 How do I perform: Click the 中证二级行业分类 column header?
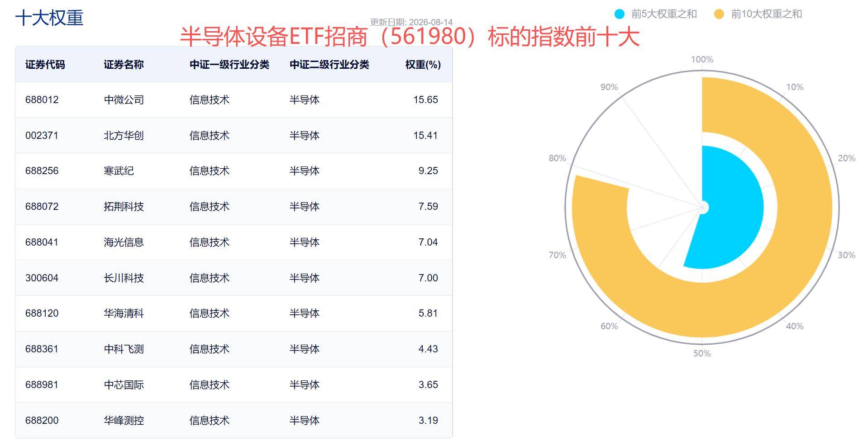click(329, 65)
